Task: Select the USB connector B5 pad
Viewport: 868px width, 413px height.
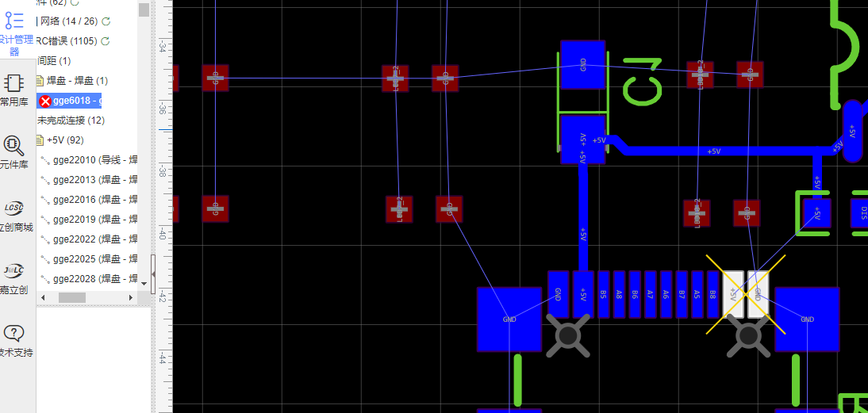Action: click(x=603, y=294)
